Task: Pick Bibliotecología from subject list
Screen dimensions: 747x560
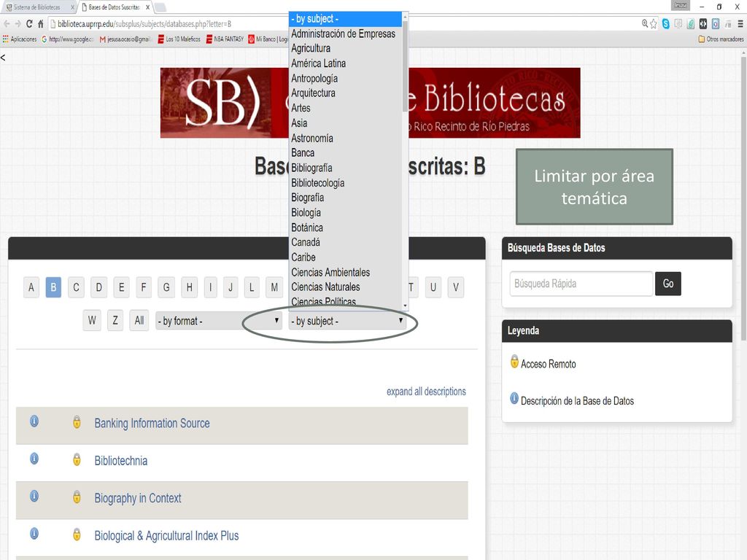Action: 345,183
